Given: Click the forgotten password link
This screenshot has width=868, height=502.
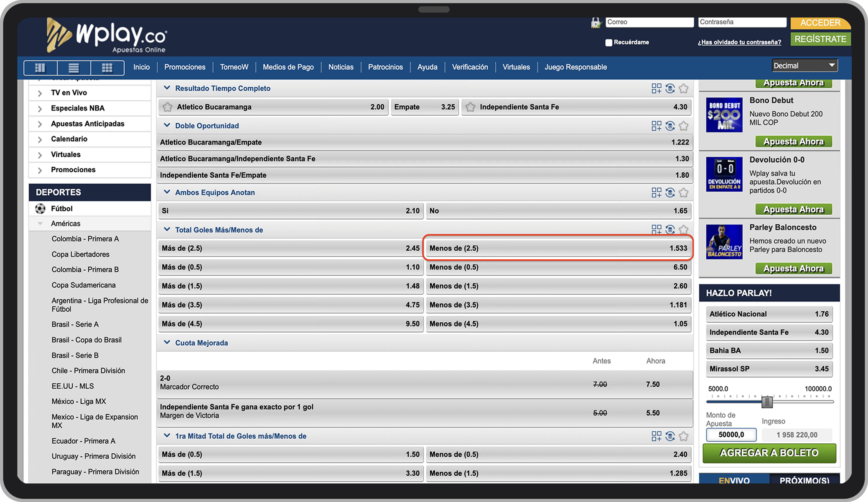Looking at the screenshot, I should pos(739,42).
